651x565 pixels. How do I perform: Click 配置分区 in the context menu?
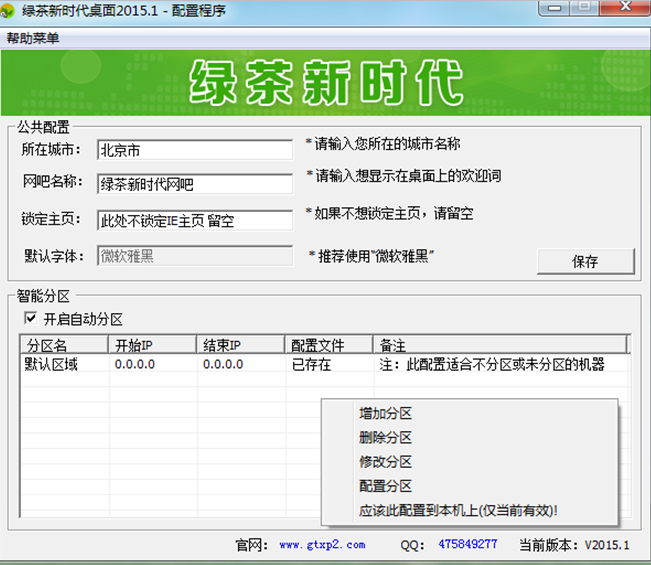click(385, 486)
